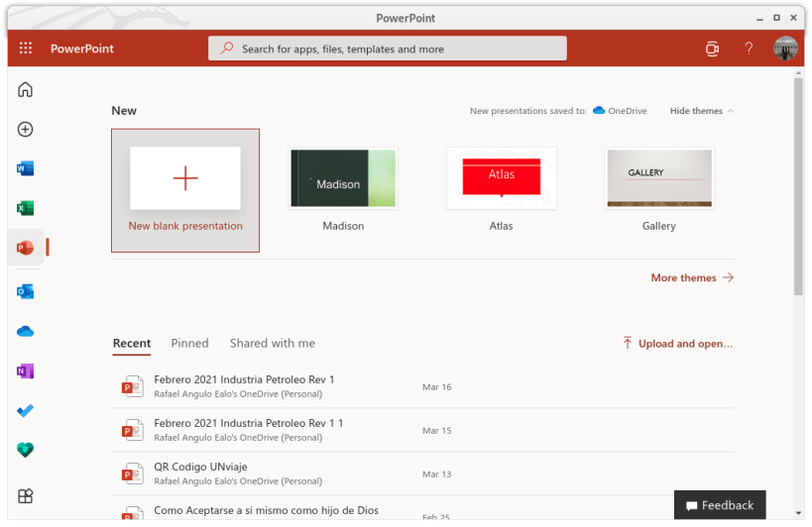
Task: Create a New blank presentation
Action: click(x=185, y=190)
